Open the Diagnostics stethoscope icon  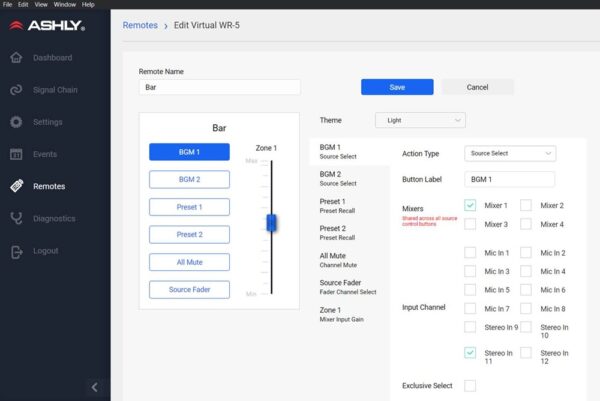click(16, 218)
